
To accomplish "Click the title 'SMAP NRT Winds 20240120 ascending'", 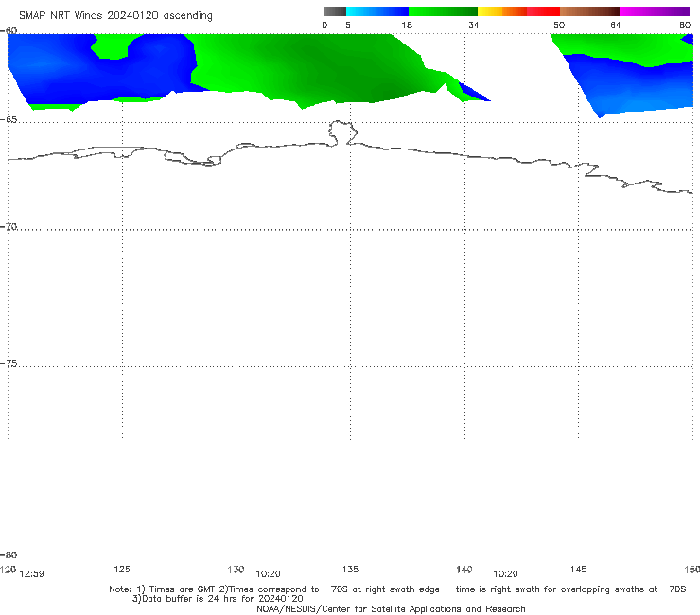I will coord(115,16).
